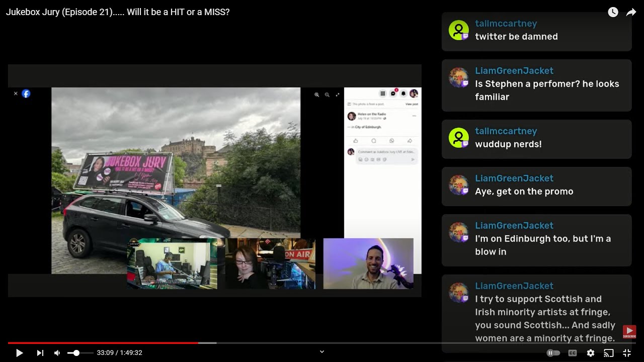Click avatar beside 'twitter be damned' message
The image size is (644, 362).
459,30
